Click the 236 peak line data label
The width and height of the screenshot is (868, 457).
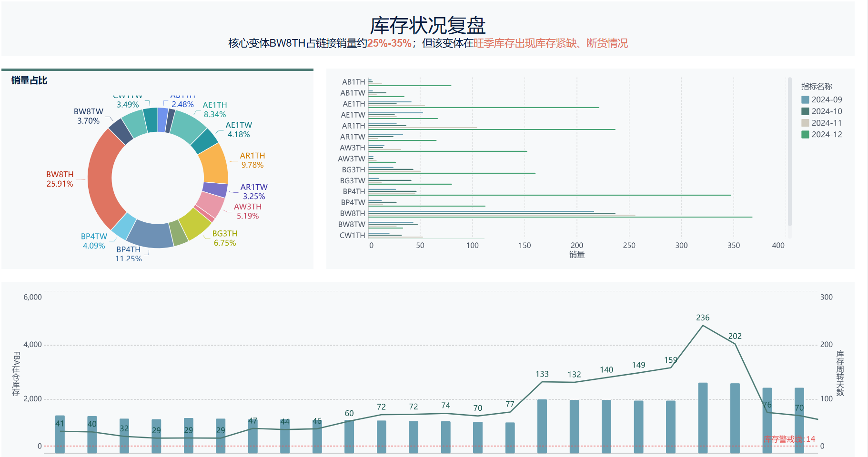(x=703, y=318)
